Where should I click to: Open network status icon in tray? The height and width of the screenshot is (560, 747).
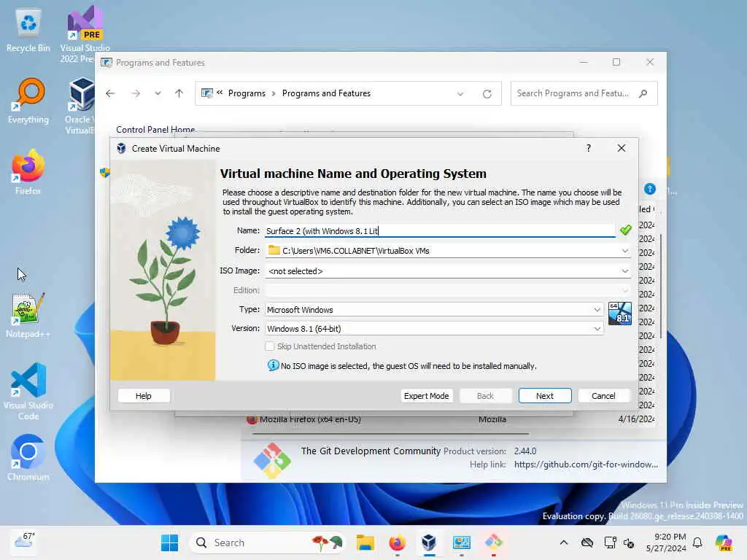click(x=610, y=542)
